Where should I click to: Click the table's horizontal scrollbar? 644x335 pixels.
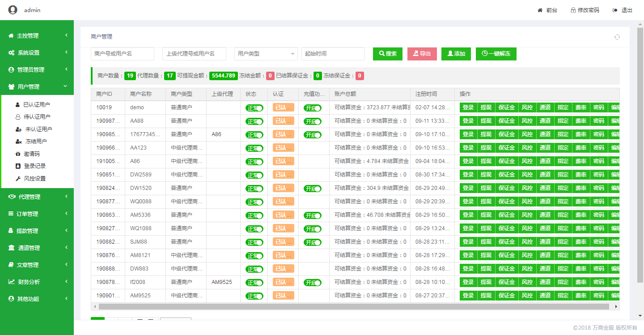(x=353, y=307)
